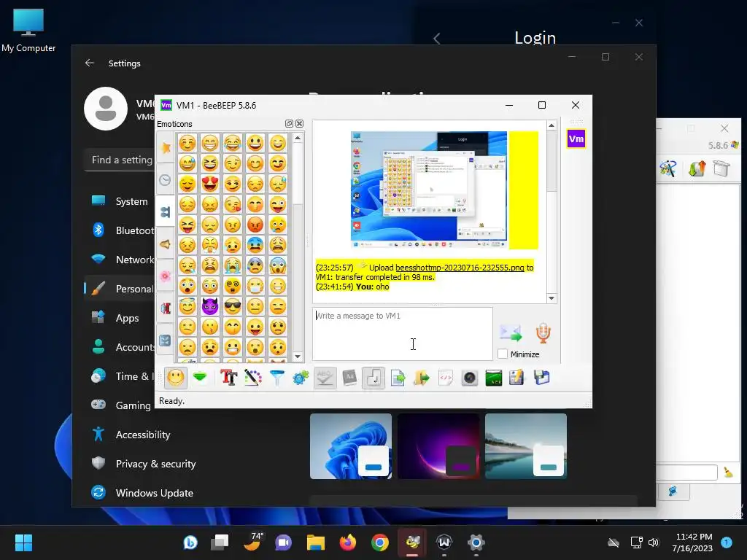Screen dimensions: 747x560
Task: Click the blue floppy disks save icon
Action: coord(542,378)
